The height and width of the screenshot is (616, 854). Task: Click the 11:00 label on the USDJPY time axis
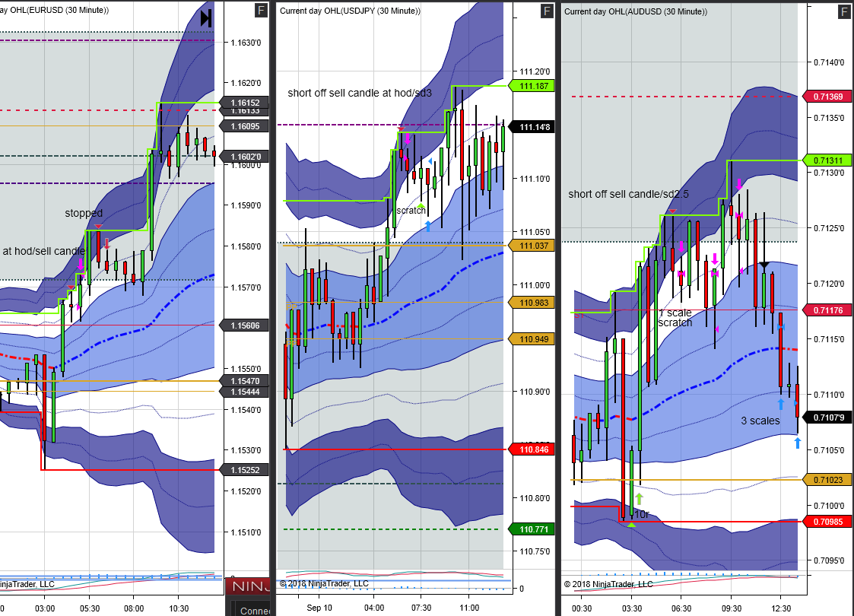[469, 608]
